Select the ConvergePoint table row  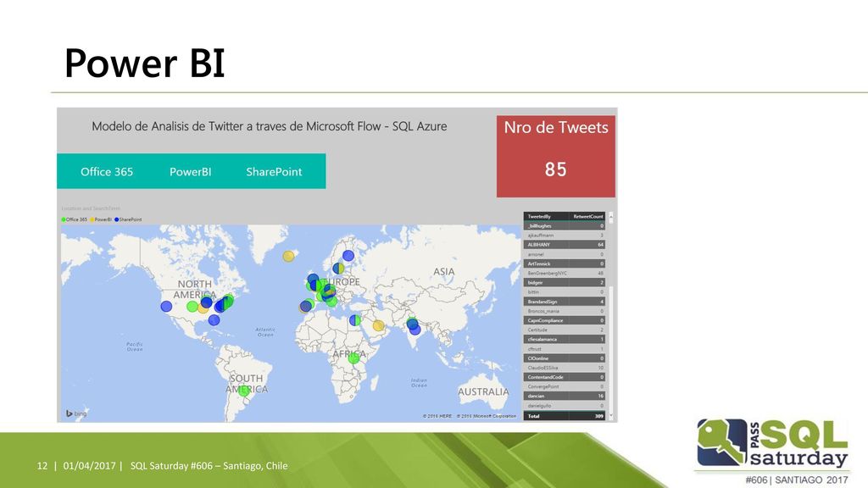[x=565, y=386]
